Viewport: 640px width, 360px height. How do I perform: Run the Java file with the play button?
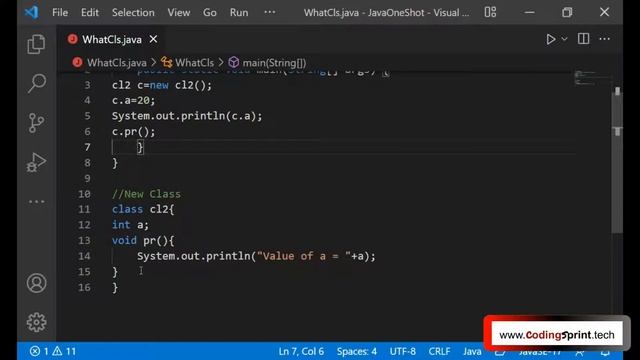click(551, 39)
